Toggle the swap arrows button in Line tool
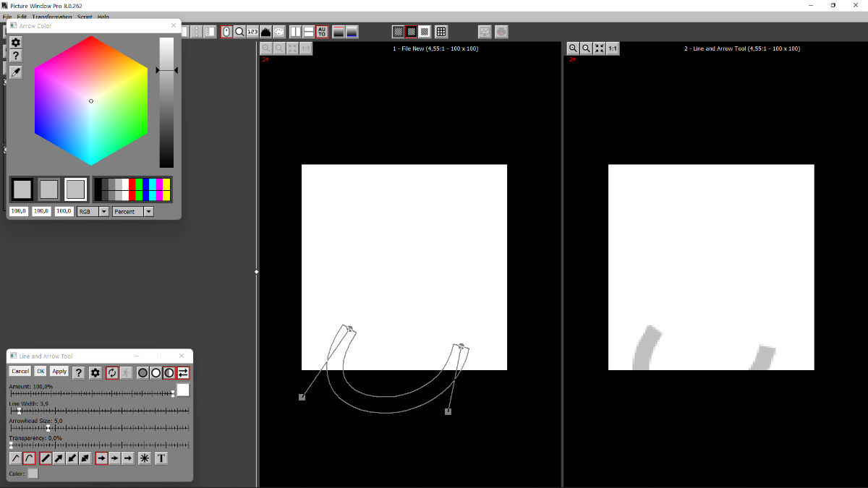868x488 pixels. coord(183,372)
